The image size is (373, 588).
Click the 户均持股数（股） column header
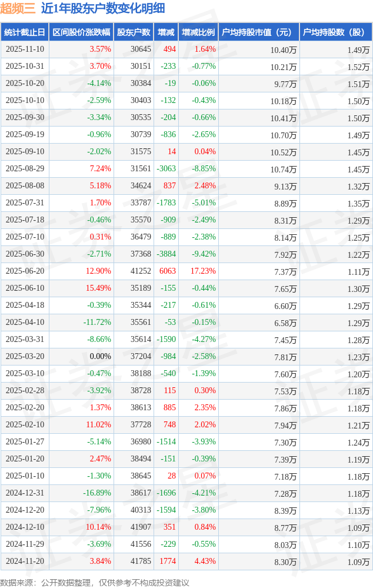[x=336, y=32]
